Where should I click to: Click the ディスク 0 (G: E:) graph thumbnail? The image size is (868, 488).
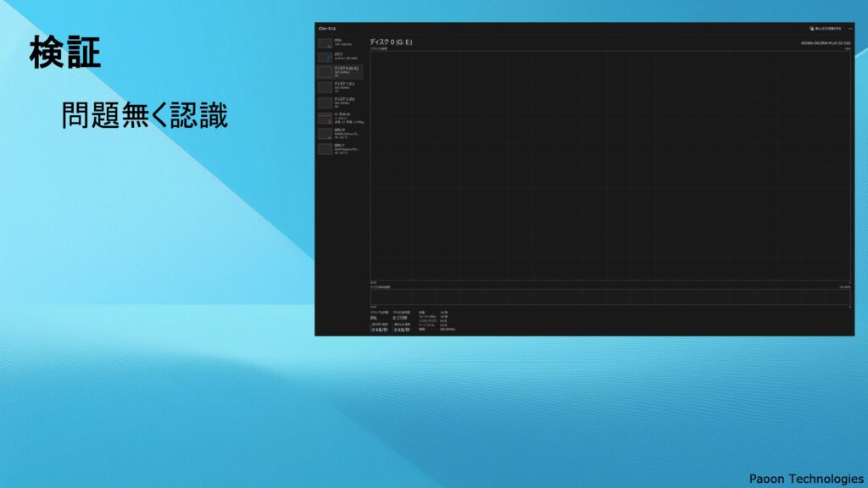coord(325,73)
